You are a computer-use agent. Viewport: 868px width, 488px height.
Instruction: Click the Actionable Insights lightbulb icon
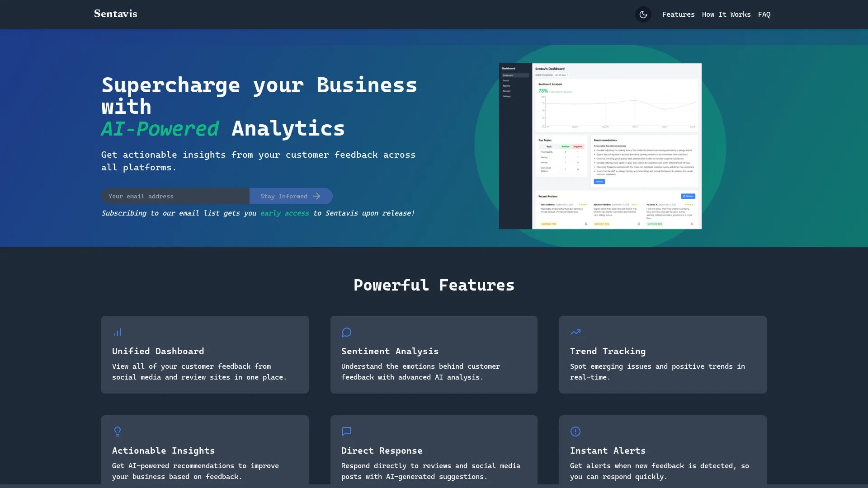(x=118, y=432)
